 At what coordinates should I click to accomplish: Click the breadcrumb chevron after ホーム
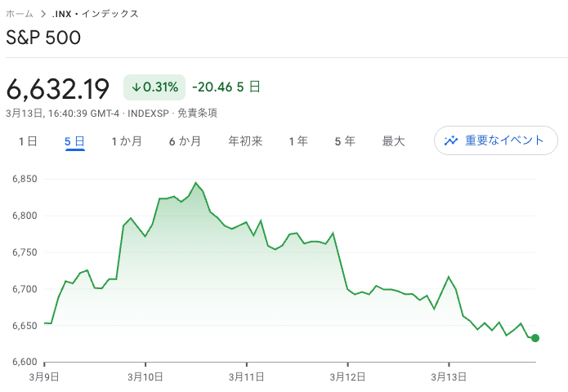42,14
